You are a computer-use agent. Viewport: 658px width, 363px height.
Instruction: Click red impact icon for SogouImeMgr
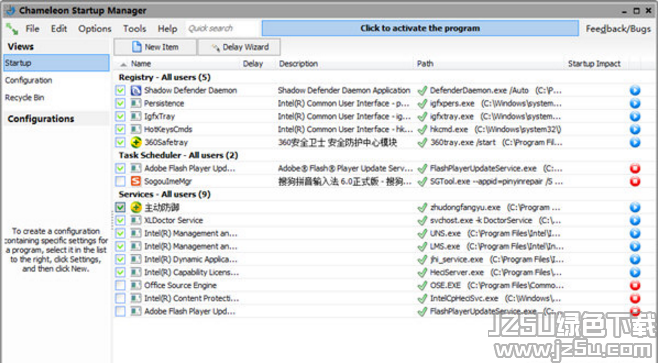pyautogui.click(x=635, y=181)
